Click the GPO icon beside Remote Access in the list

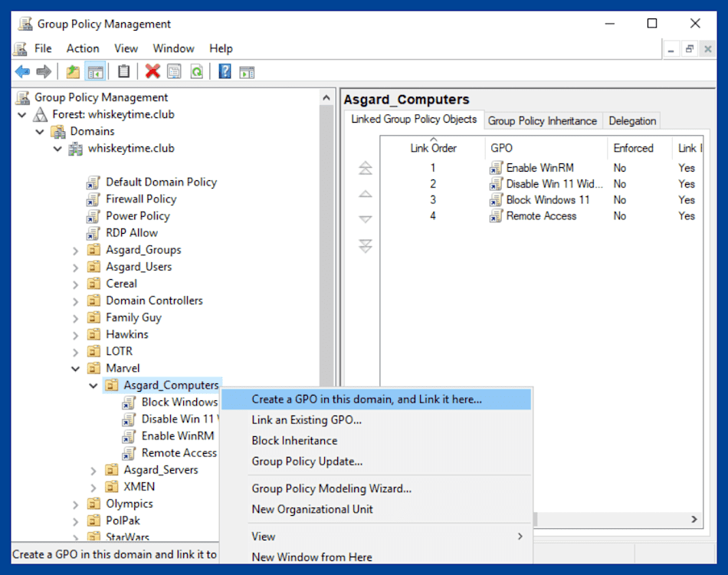coord(494,215)
